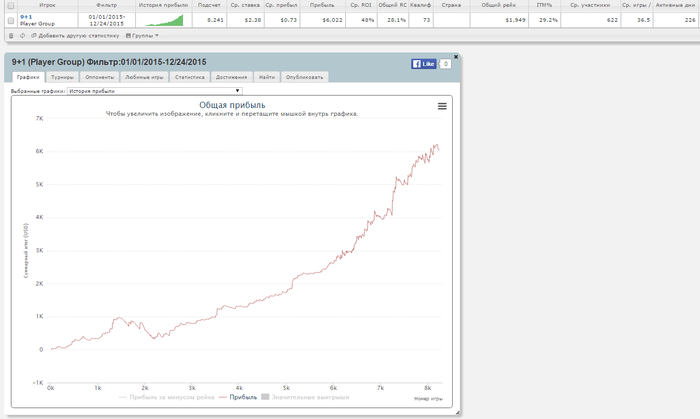Toggle 'Значительные выигрыши' legend series
The image size is (700, 419).
coord(305,397)
